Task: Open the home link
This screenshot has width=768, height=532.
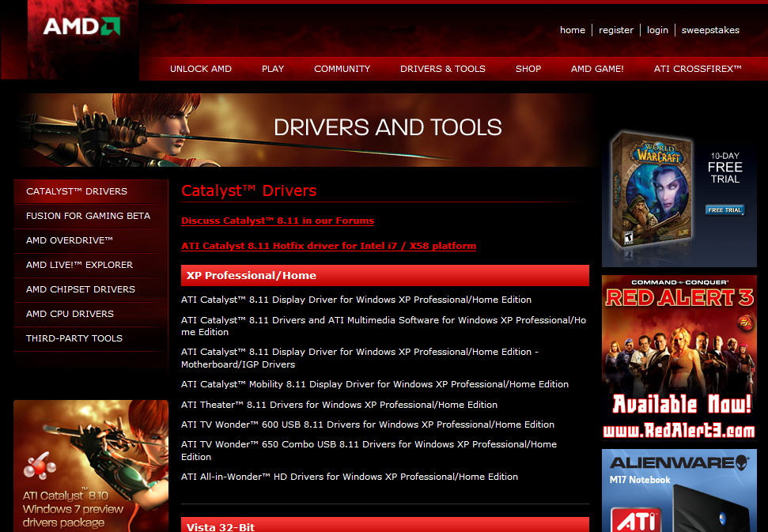Action: click(572, 30)
